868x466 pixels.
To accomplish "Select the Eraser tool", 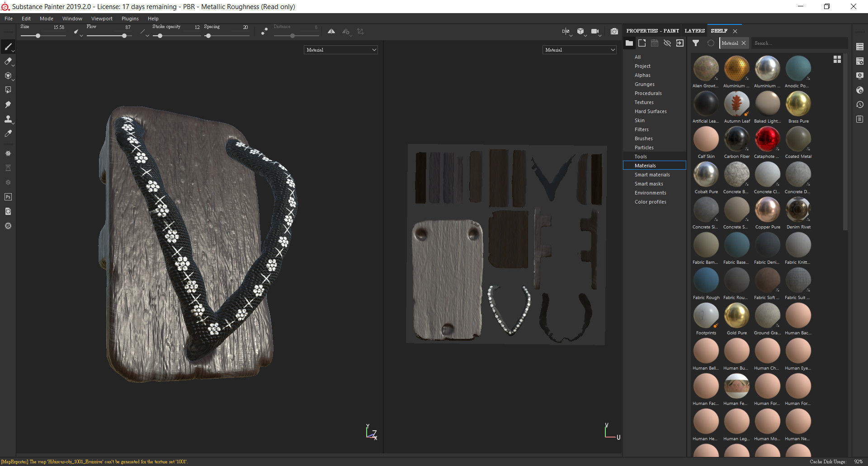I will (8, 61).
